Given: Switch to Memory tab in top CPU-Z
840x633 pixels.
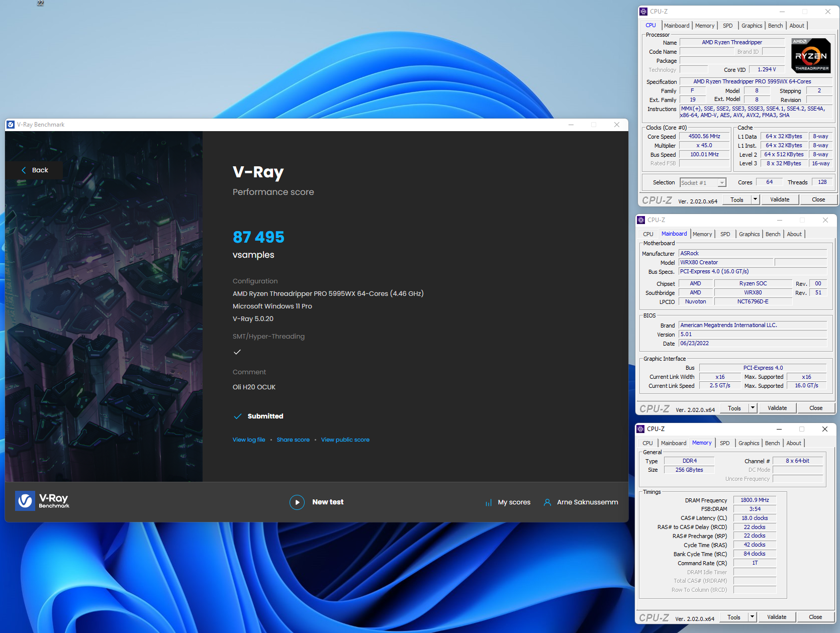Looking at the screenshot, I should (x=705, y=26).
